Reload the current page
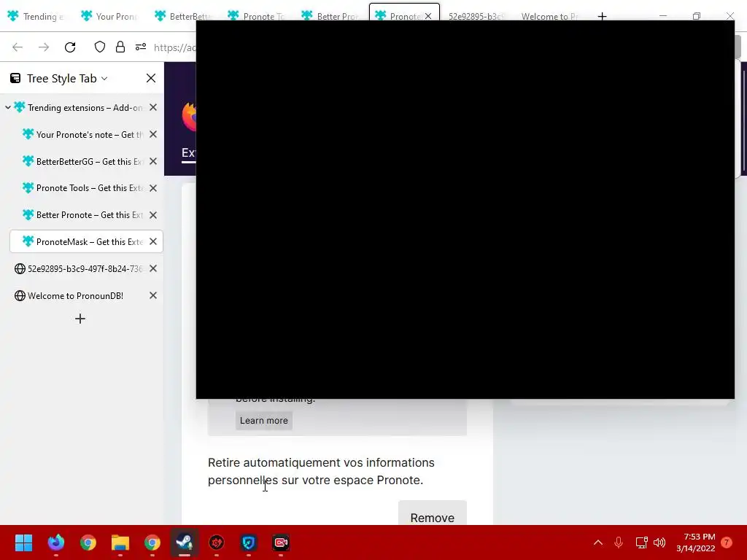Image resolution: width=747 pixels, height=560 pixels. 70,47
